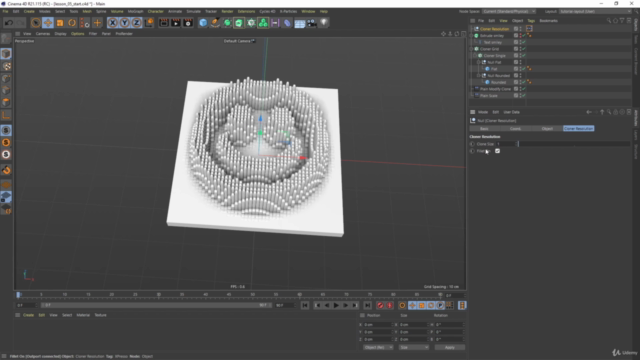Open the Render menu
The image size is (640, 360).
(x=227, y=11)
